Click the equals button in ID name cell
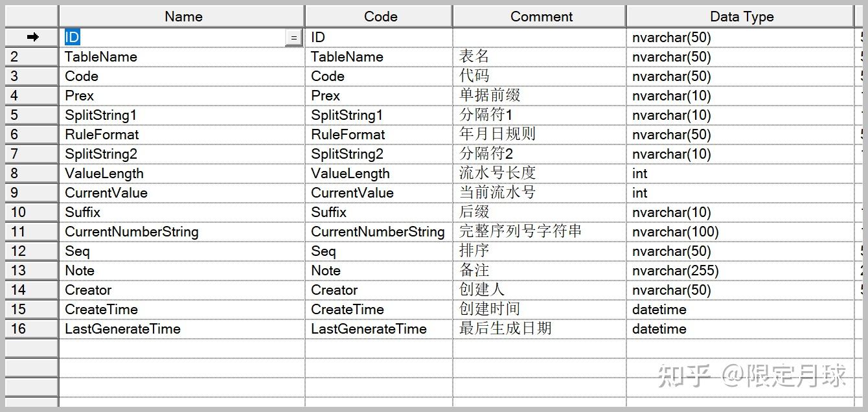 [293, 38]
